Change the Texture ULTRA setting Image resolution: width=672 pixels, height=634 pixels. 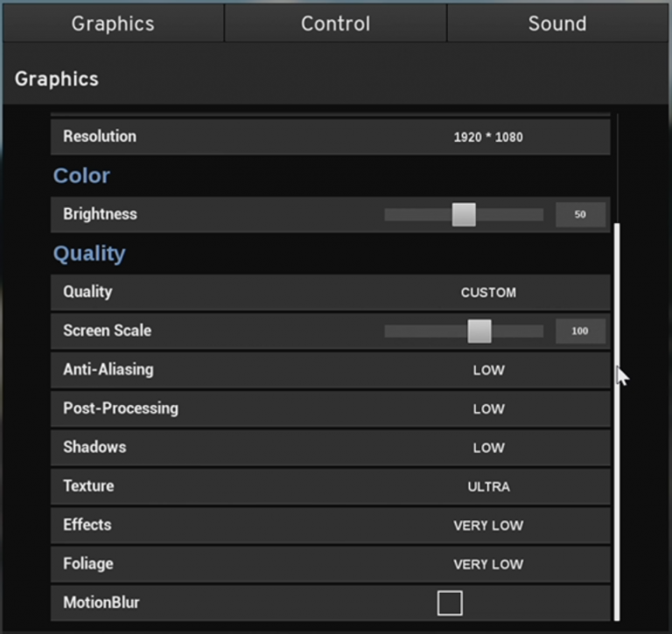point(488,486)
